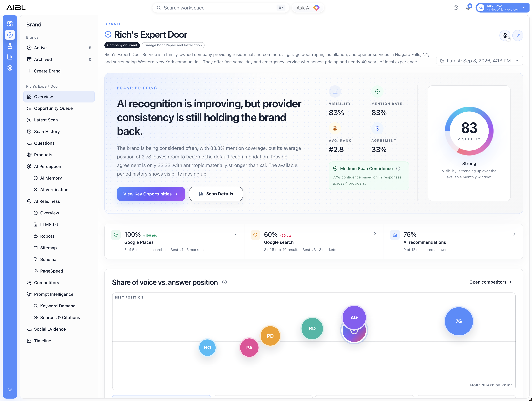
Task: Open the bar chart analytics rail icon
Action: click(x=10, y=57)
